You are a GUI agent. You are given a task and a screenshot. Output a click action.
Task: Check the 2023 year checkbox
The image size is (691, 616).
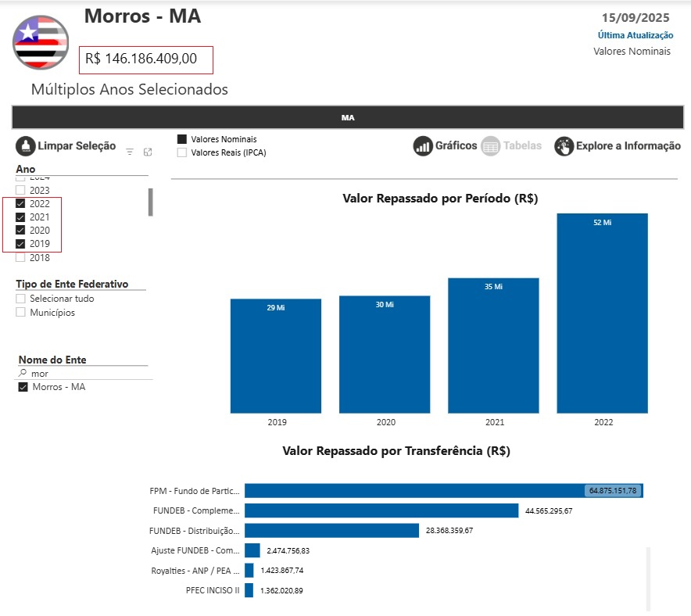tap(21, 190)
